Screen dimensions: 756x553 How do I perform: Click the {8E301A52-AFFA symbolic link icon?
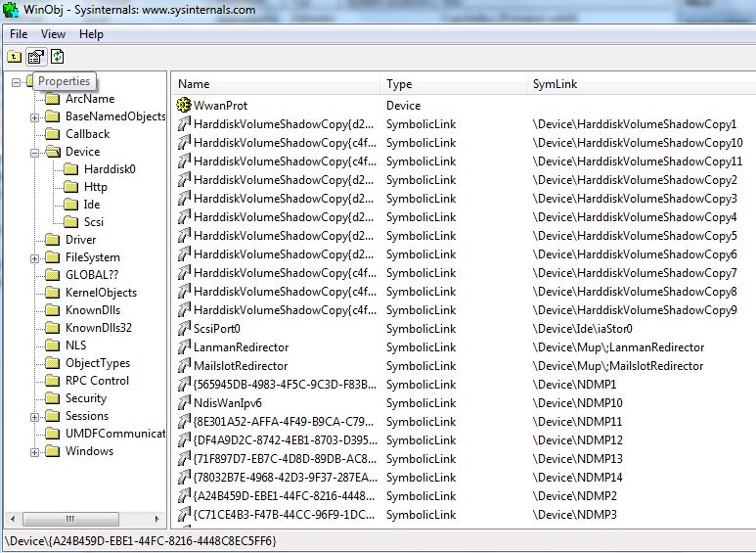pos(184,422)
